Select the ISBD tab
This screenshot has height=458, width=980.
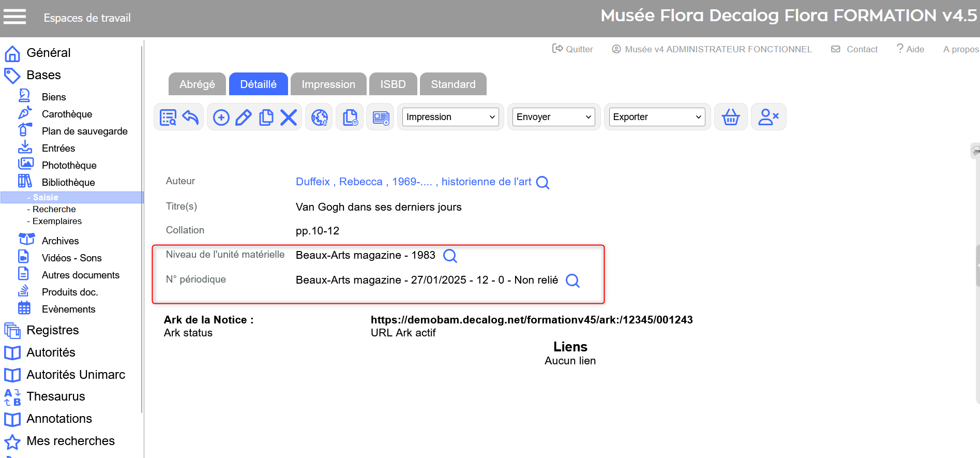click(x=393, y=84)
